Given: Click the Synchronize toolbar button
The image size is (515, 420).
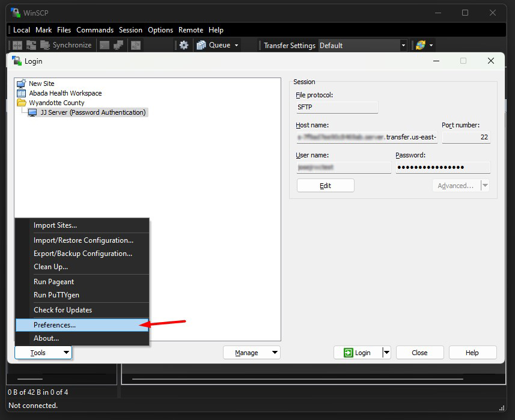Looking at the screenshot, I should [x=66, y=45].
